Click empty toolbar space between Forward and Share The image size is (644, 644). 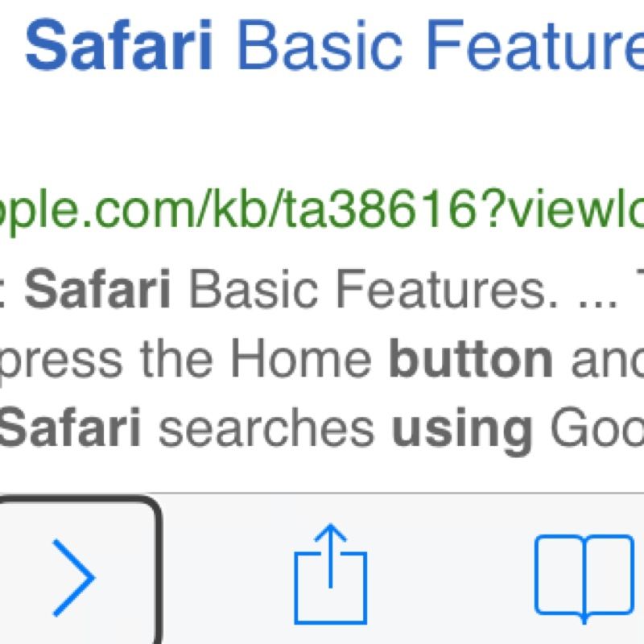pos(225,573)
